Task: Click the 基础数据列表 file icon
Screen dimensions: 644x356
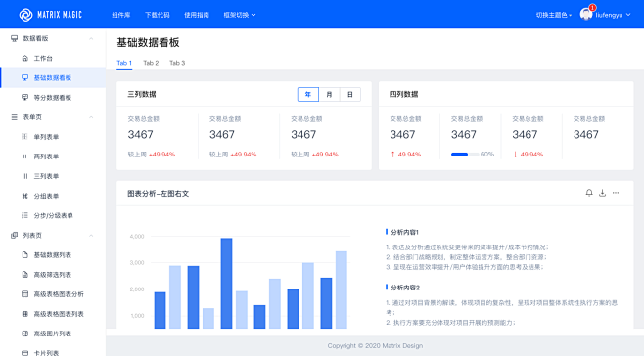Action: coord(25,255)
